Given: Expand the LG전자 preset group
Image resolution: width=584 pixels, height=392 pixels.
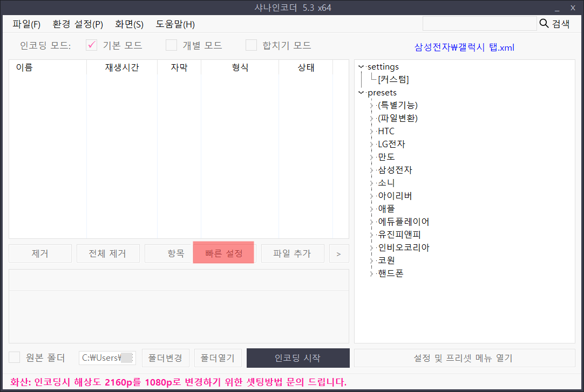Looking at the screenshot, I should [371, 144].
